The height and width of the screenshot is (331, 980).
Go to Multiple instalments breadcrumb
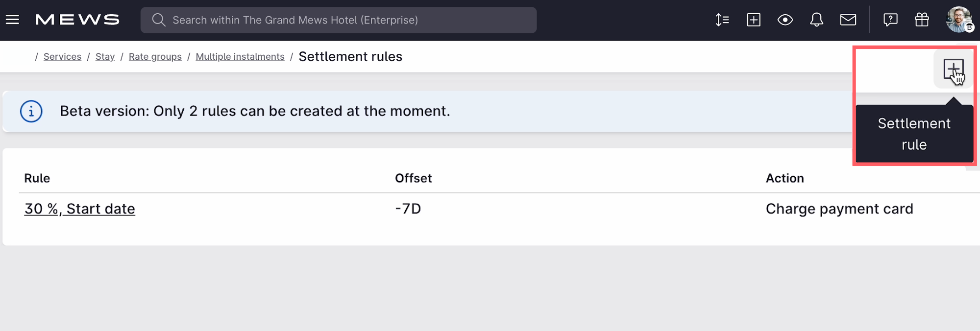(240, 57)
